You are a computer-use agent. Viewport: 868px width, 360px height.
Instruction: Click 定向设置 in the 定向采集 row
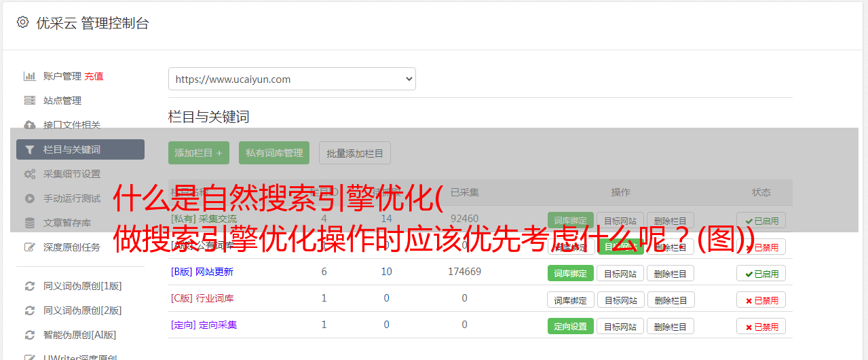tap(571, 326)
